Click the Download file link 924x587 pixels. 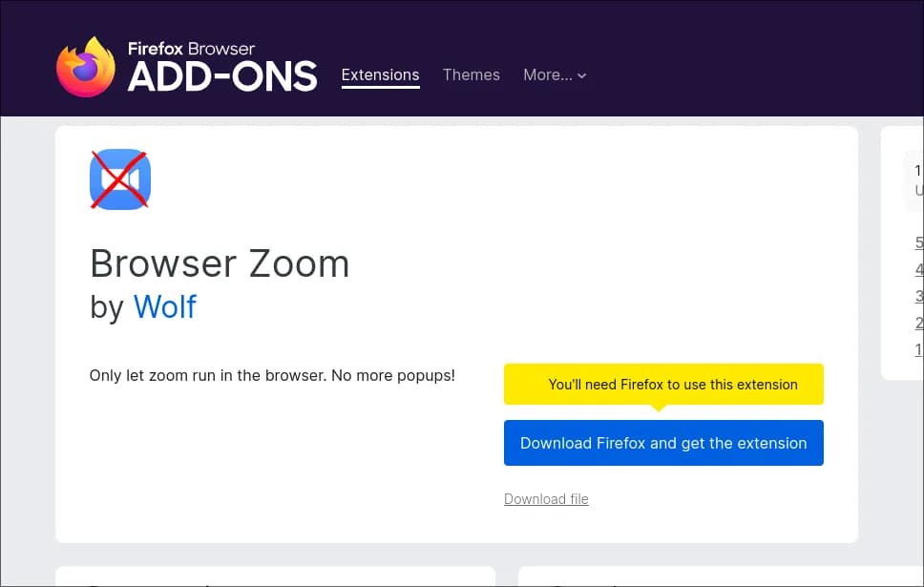click(546, 499)
